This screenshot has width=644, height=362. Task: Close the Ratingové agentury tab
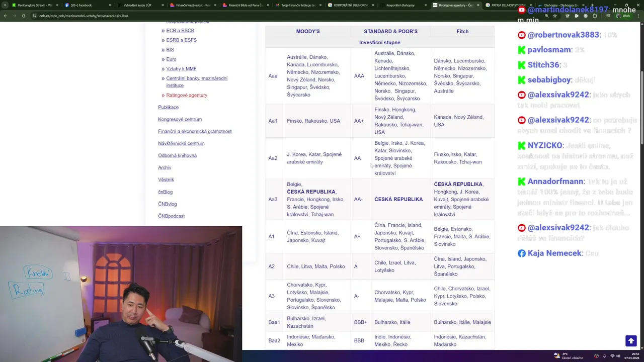click(x=478, y=5)
